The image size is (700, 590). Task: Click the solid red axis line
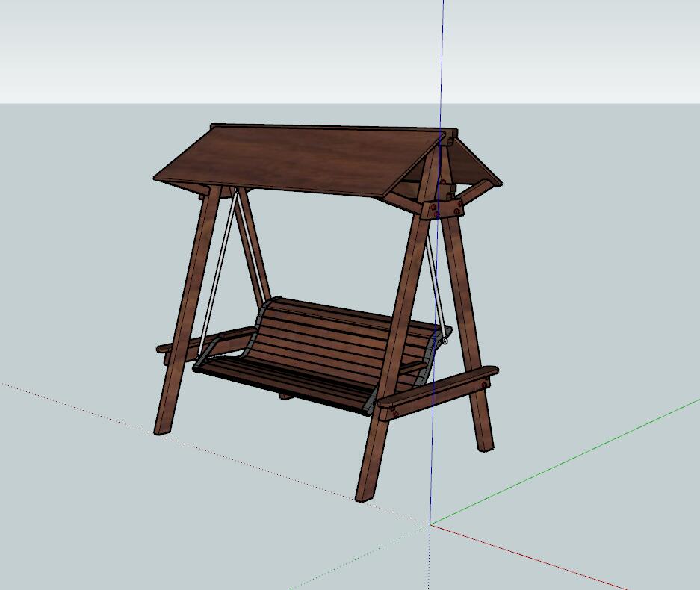[x=529, y=557]
